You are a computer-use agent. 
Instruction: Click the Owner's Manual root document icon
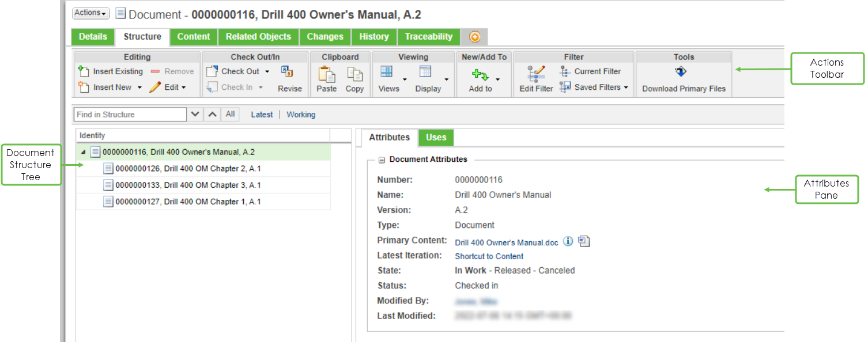pyautogui.click(x=95, y=152)
